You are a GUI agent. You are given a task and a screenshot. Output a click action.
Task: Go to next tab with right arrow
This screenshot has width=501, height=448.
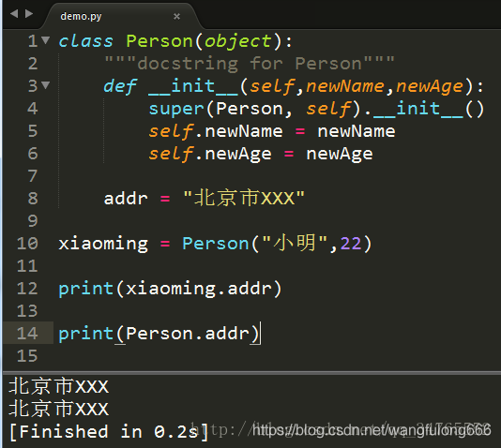29,13
